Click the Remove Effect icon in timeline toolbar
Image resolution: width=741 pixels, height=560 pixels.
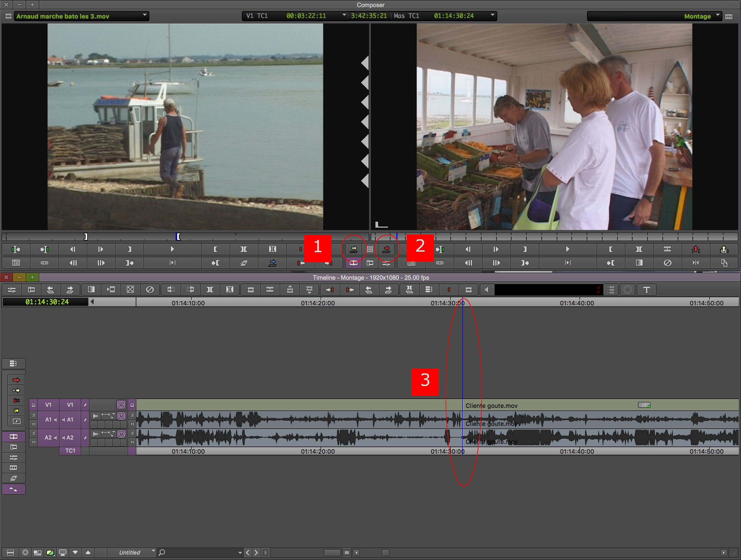click(x=150, y=290)
